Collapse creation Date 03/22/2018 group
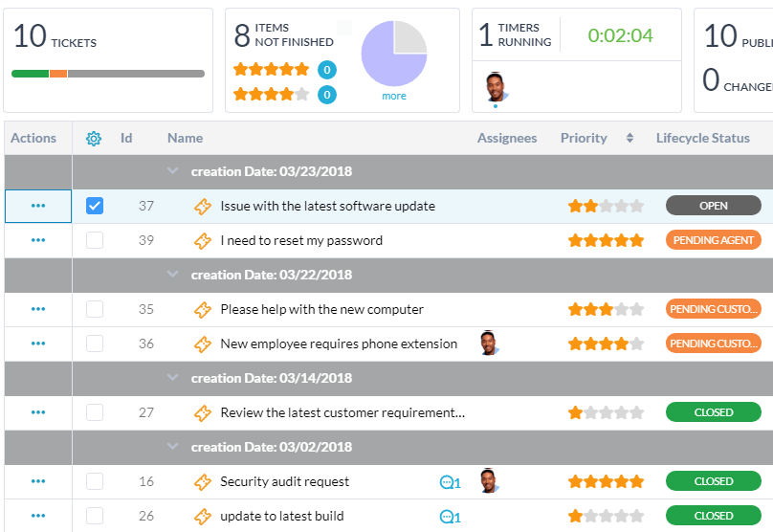 [172, 275]
